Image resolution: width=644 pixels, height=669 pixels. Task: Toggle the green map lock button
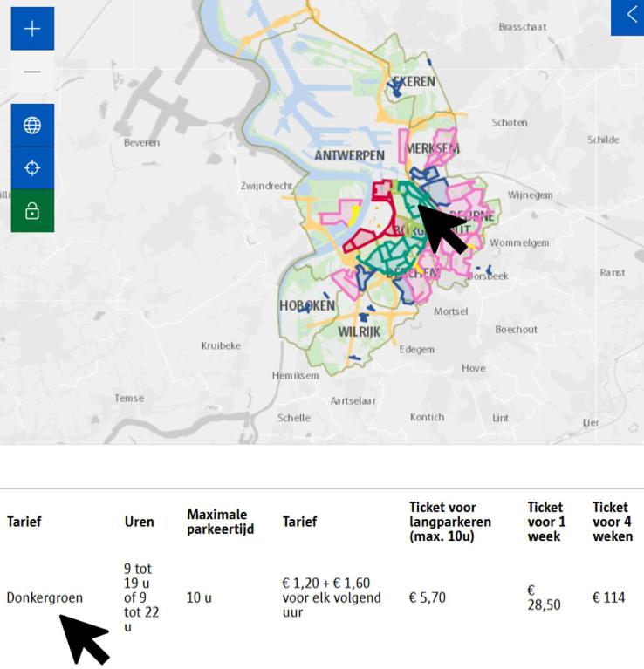point(32,211)
